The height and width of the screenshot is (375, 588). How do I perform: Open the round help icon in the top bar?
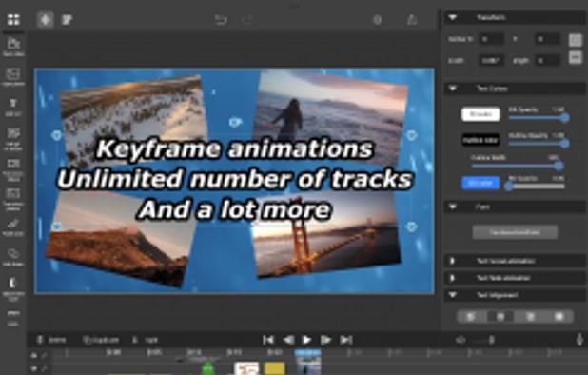(378, 19)
